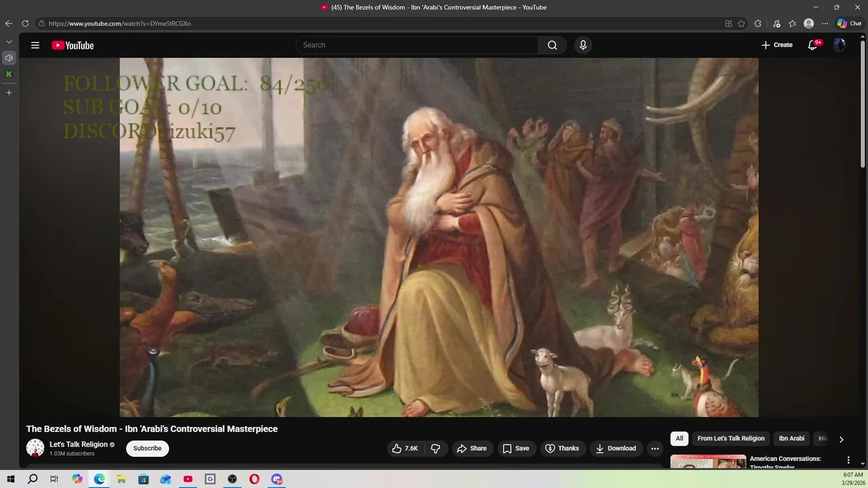868x488 pixels.
Task: Open YouTube notifications bell
Action: pyautogui.click(x=812, y=45)
